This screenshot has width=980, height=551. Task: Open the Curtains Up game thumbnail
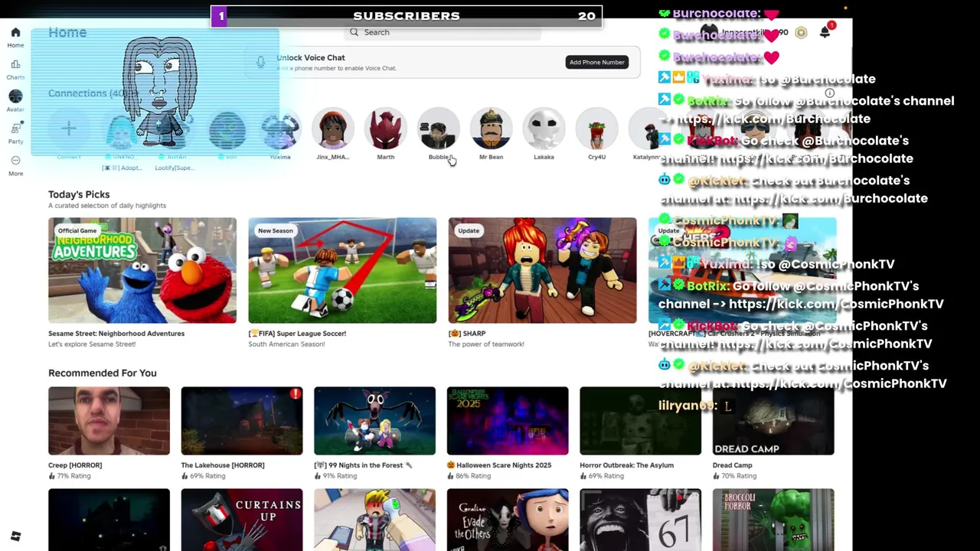(x=242, y=520)
